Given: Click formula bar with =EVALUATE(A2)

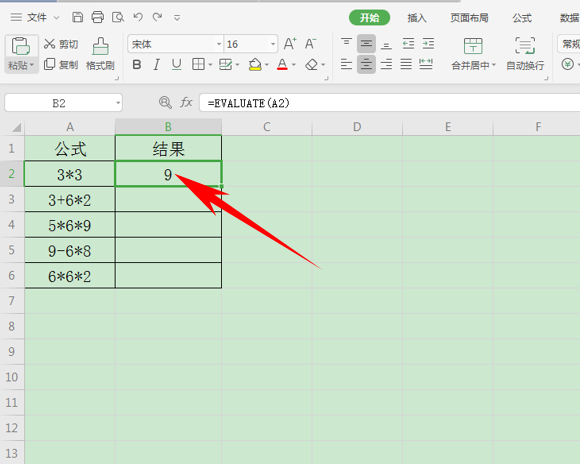Looking at the screenshot, I should click(x=390, y=102).
